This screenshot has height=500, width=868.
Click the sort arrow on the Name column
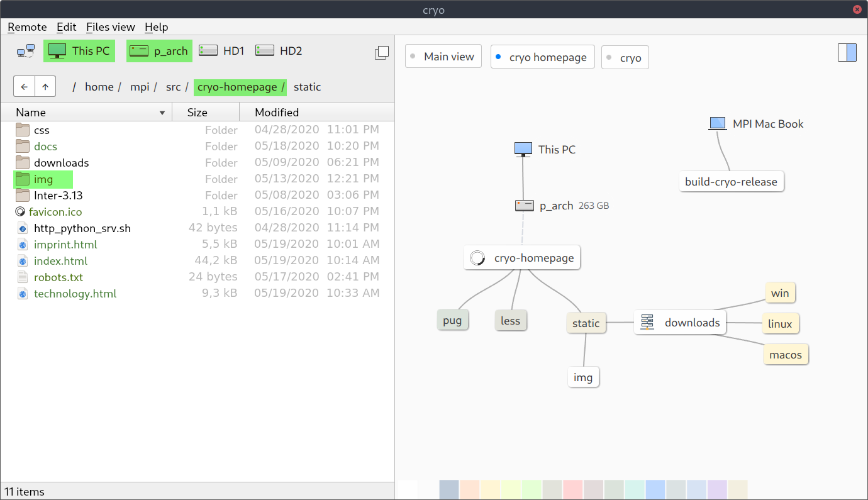(x=162, y=112)
